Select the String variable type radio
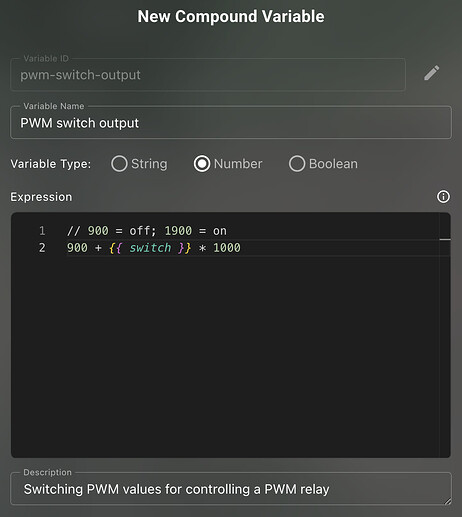The width and height of the screenshot is (462, 517). coord(119,164)
